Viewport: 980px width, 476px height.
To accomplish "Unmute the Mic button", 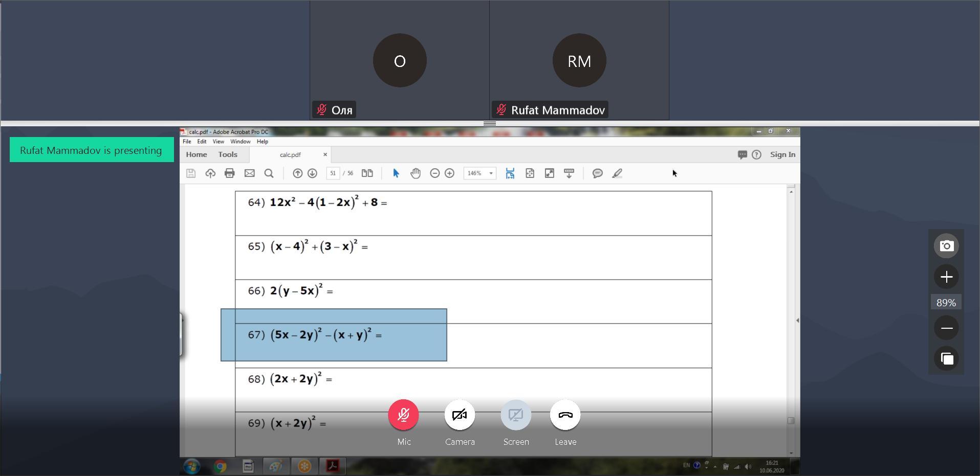I will click(403, 415).
